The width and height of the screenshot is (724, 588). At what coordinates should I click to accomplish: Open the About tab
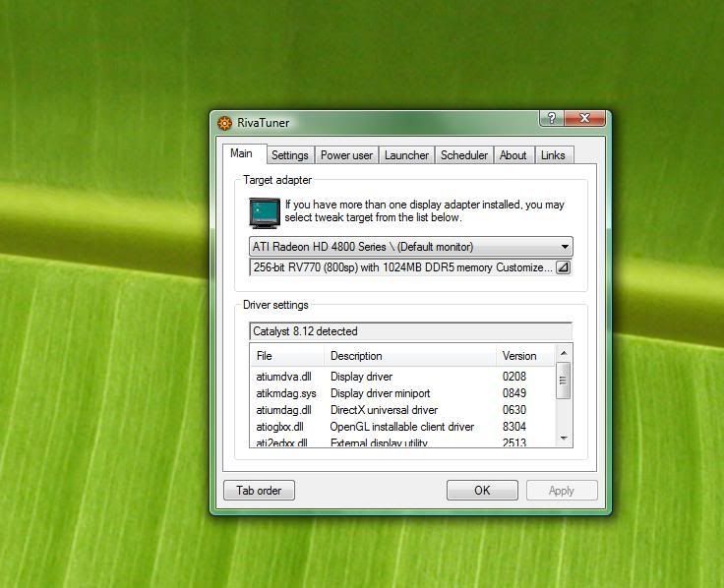point(513,155)
